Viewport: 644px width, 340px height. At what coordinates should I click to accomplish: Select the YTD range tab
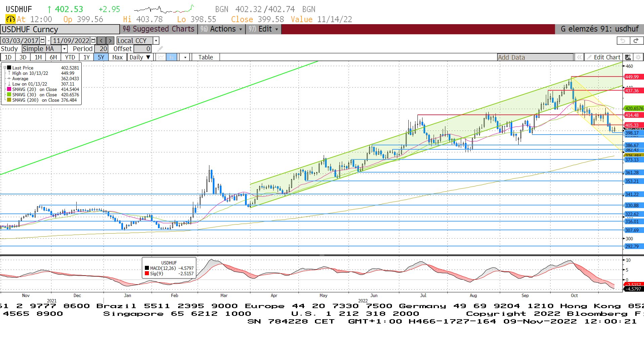pyautogui.click(x=70, y=57)
